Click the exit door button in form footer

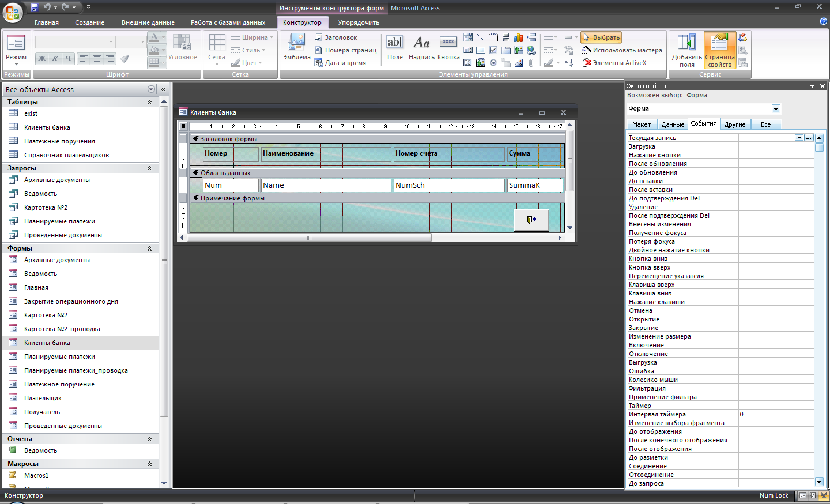click(x=531, y=219)
